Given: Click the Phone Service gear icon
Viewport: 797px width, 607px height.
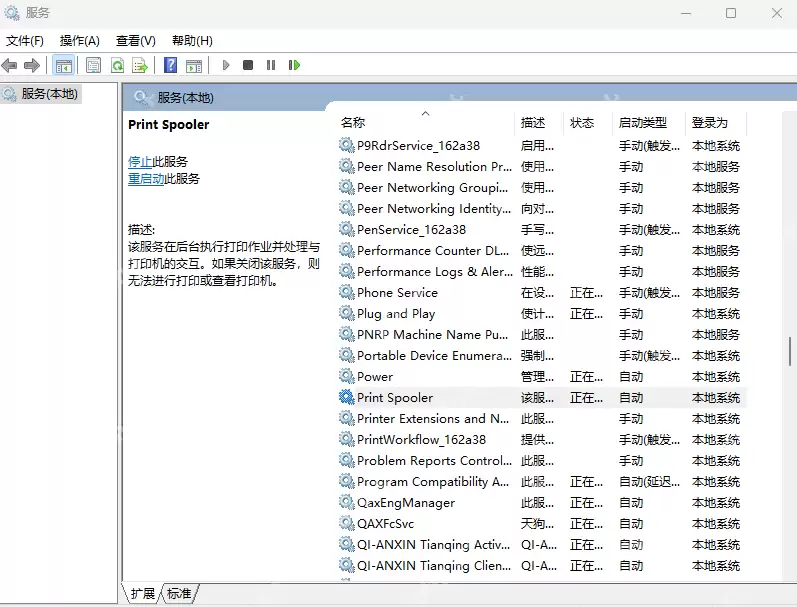Looking at the screenshot, I should (x=347, y=292).
